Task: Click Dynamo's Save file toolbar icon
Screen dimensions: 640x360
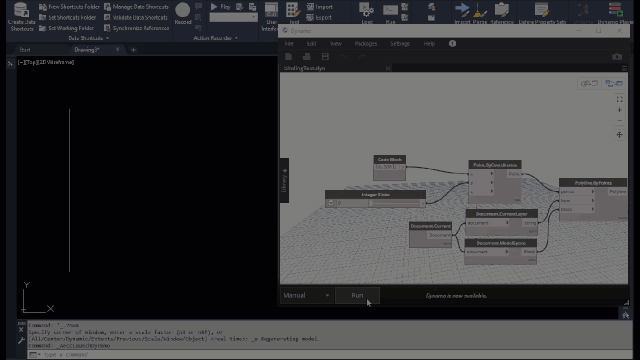Action: tap(325, 57)
